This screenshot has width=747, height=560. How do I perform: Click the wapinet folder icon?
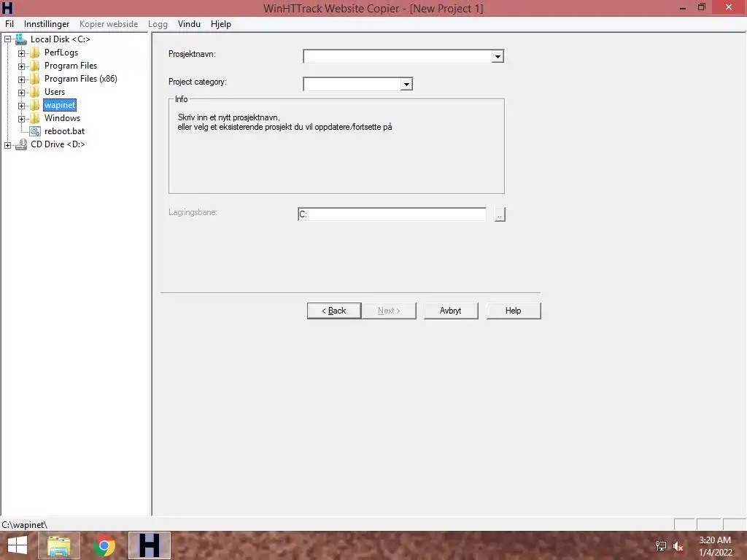pyautogui.click(x=35, y=105)
